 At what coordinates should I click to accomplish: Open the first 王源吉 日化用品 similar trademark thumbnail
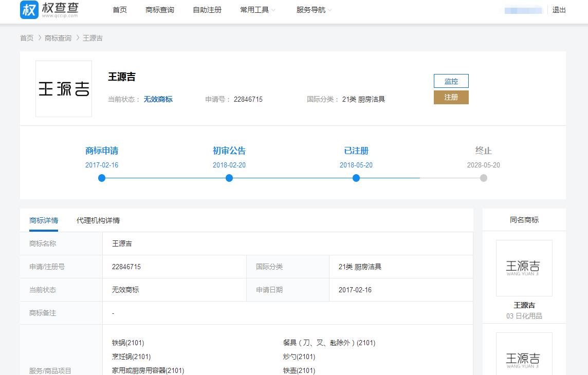click(524, 268)
